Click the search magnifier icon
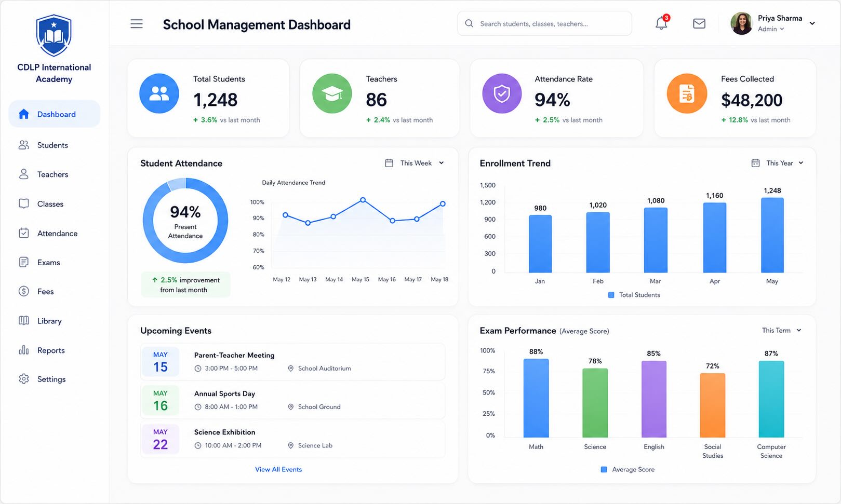Viewport: 841px width, 504px height. (x=469, y=23)
